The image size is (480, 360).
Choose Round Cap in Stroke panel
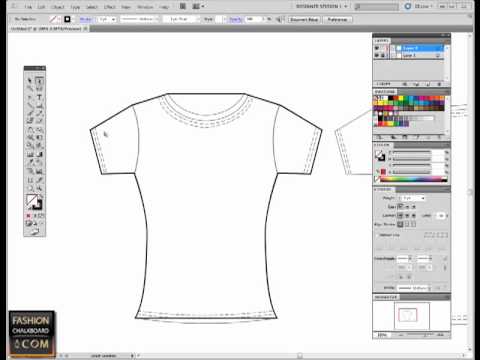point(407,207)
